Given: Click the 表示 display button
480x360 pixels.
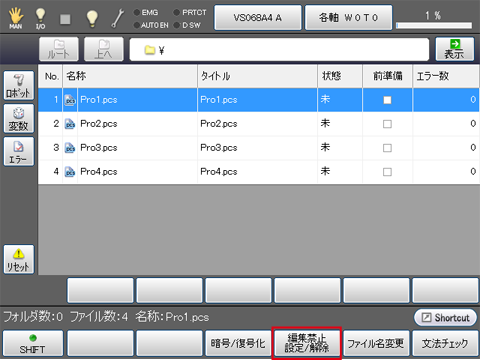Looking at the screenshot, I should coord(455,49).
